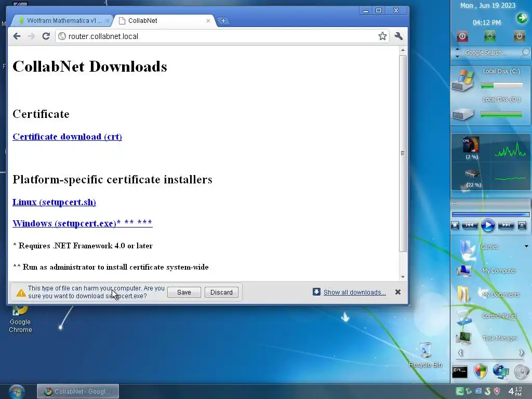Click the green tray icon left of the clock row
Viewport: 532px width, 399px height.
click(459, 391)
